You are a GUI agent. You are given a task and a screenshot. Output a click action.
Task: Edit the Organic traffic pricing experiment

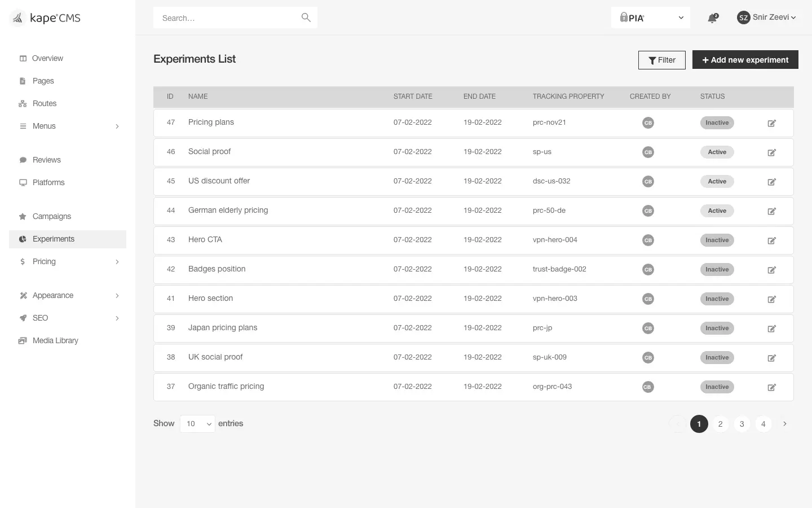pos(771,387)
